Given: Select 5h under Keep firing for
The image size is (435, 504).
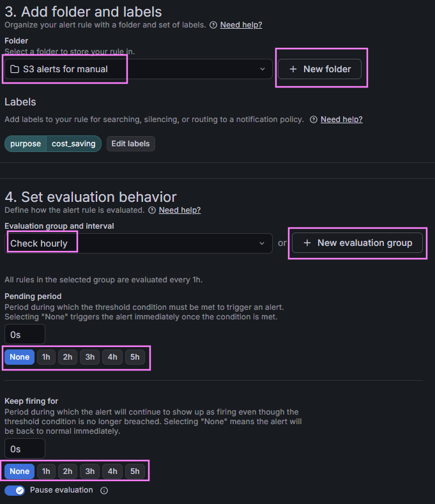Looking at the screenshot, I should tap(135, 471).
